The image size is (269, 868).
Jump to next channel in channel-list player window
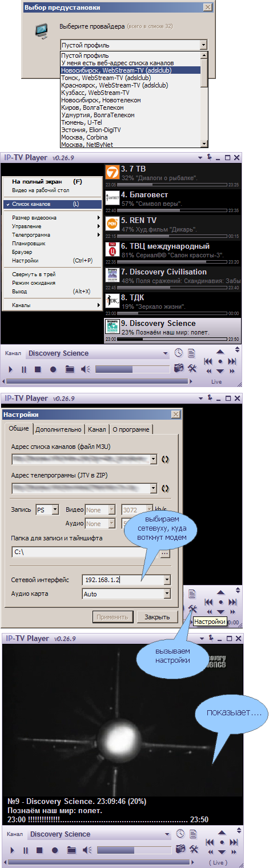pos(232,361)
